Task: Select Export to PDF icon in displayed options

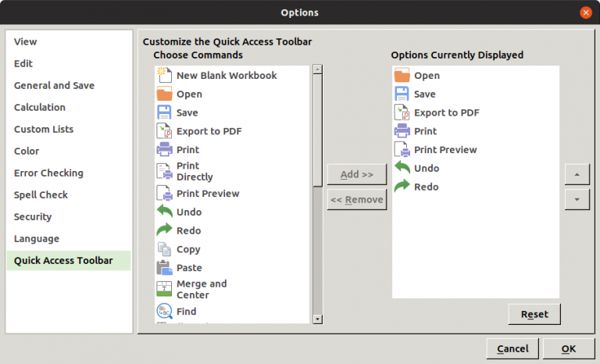Action: [x=402, y=112]
